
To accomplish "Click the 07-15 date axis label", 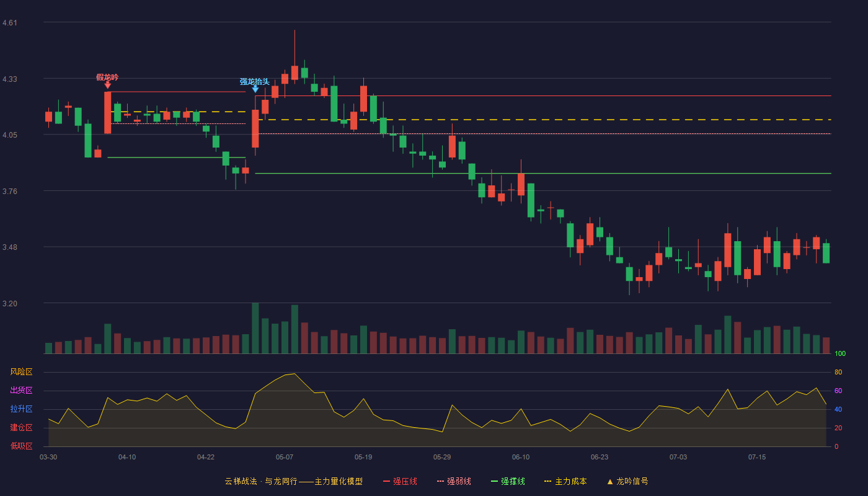I will click(757, 457).
